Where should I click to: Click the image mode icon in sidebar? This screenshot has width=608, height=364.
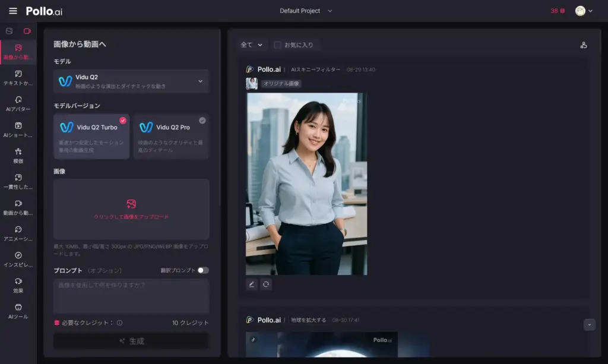coord(9,31)
